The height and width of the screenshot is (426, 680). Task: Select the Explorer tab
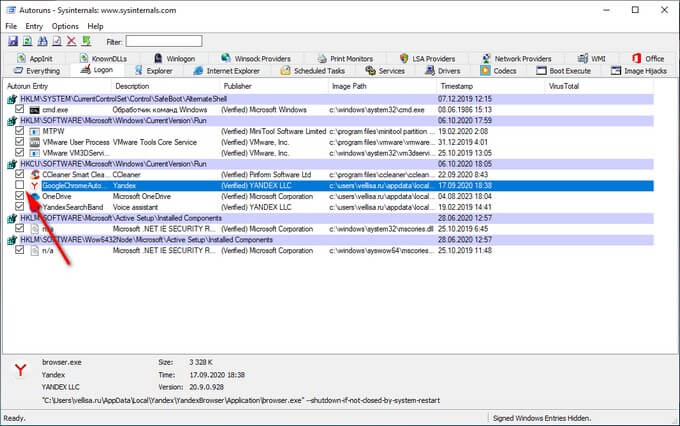point(154,71)
